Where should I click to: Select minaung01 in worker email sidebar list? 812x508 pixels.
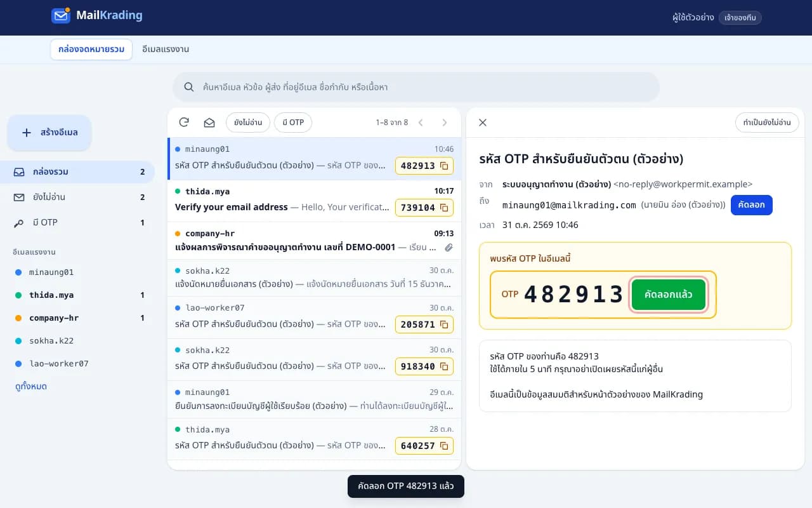[81, 272]
